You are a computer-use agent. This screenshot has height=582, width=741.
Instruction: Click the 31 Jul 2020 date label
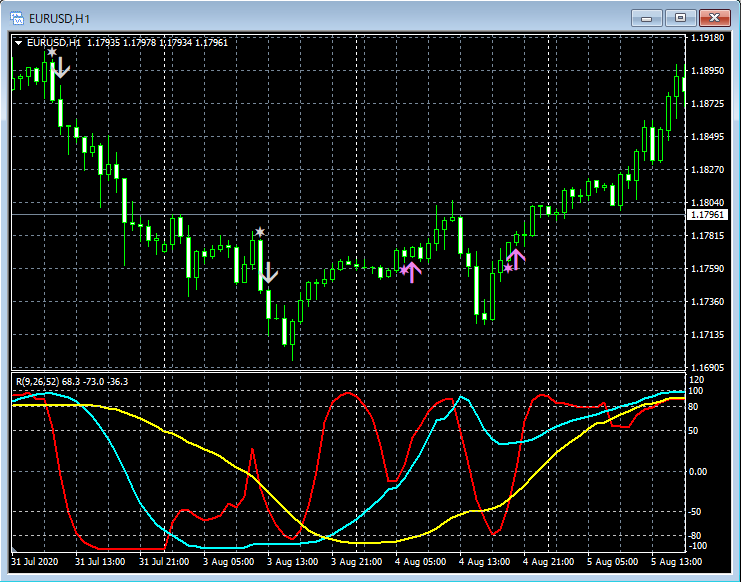click(37, 562)
